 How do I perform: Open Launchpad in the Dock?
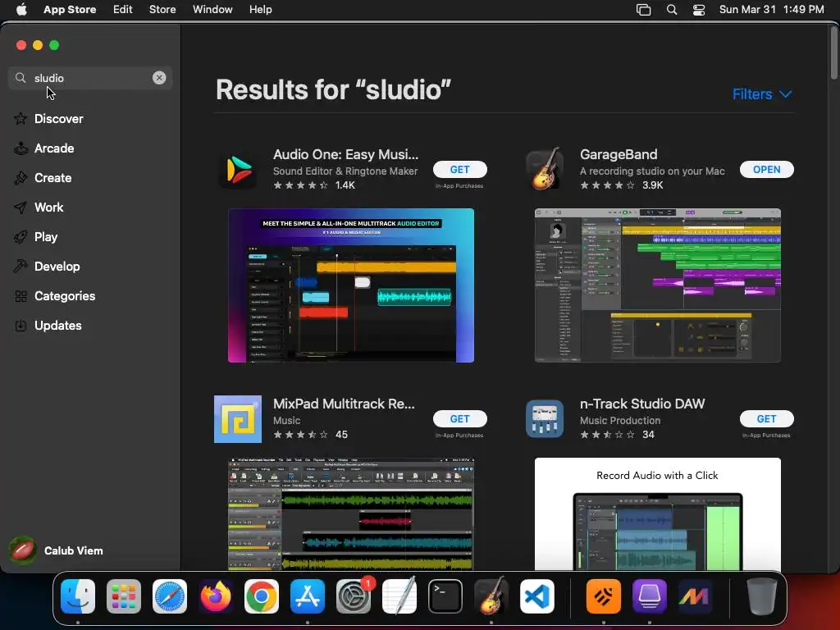[124, 596]
